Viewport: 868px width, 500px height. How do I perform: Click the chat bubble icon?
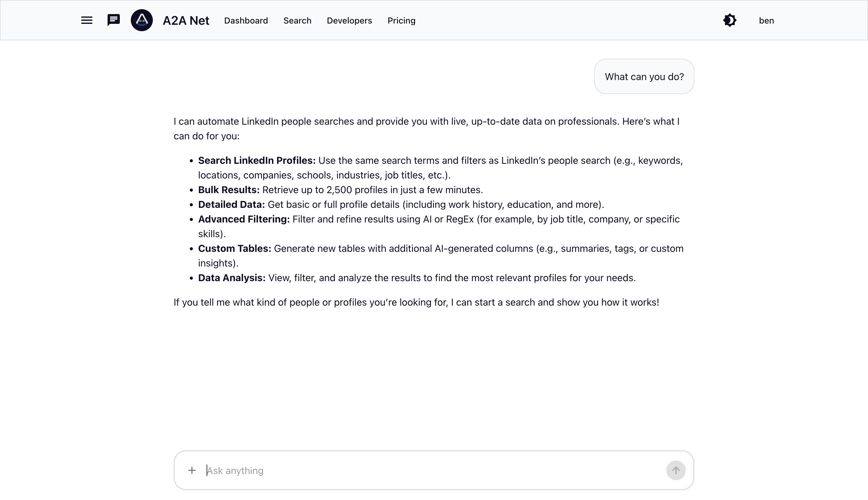tap(113, 20)
